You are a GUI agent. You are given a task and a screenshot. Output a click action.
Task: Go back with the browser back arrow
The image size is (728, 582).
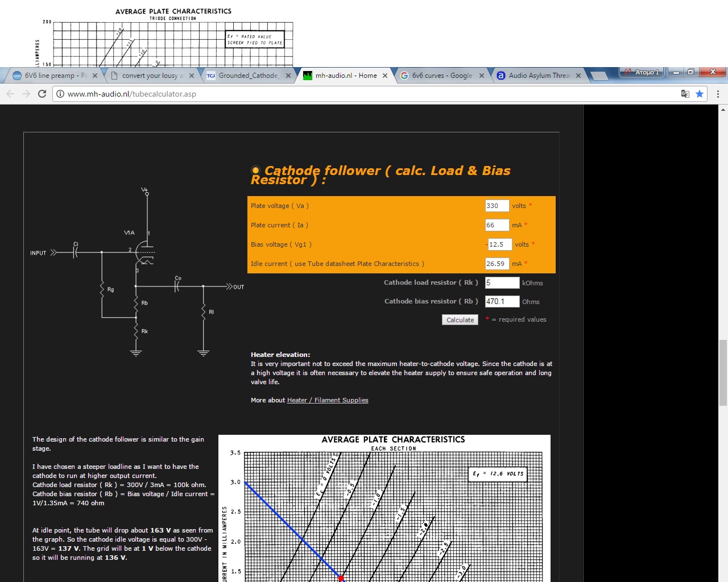10,94
